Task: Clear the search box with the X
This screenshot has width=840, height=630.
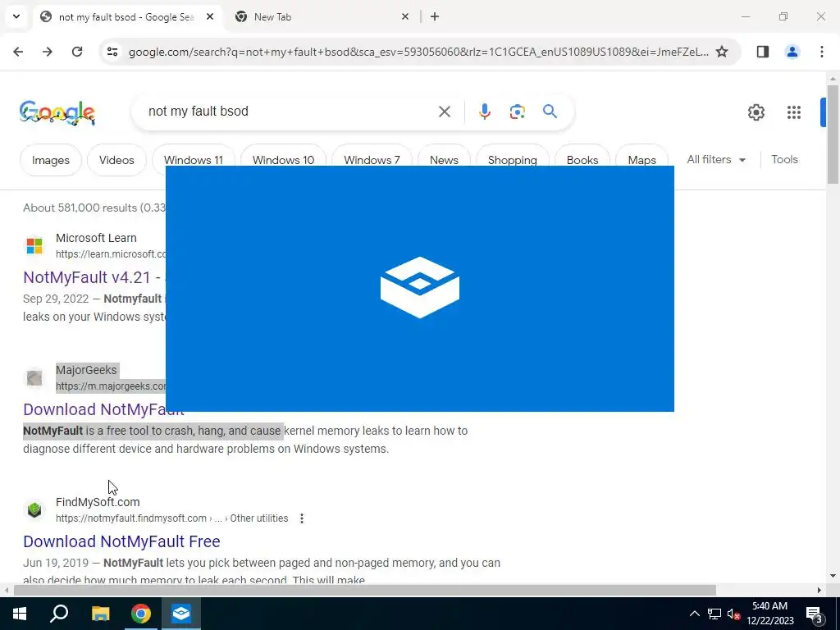Action: click(444, 112)
